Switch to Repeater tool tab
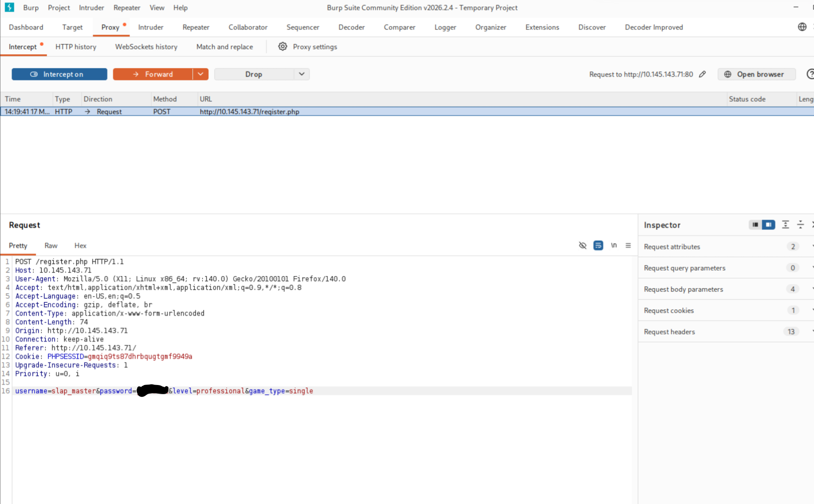814x504 pixels. (196, 27)
